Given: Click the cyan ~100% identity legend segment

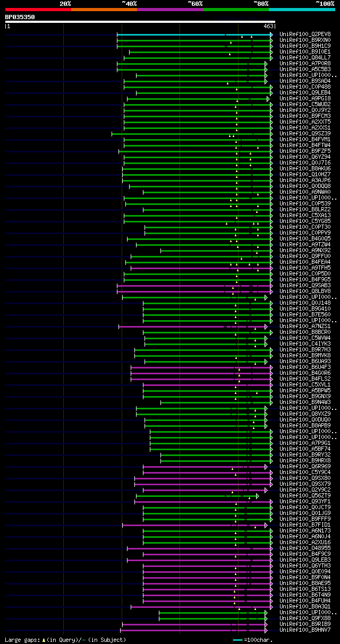Looking at the screenshot, I should [x=302, y=10].
